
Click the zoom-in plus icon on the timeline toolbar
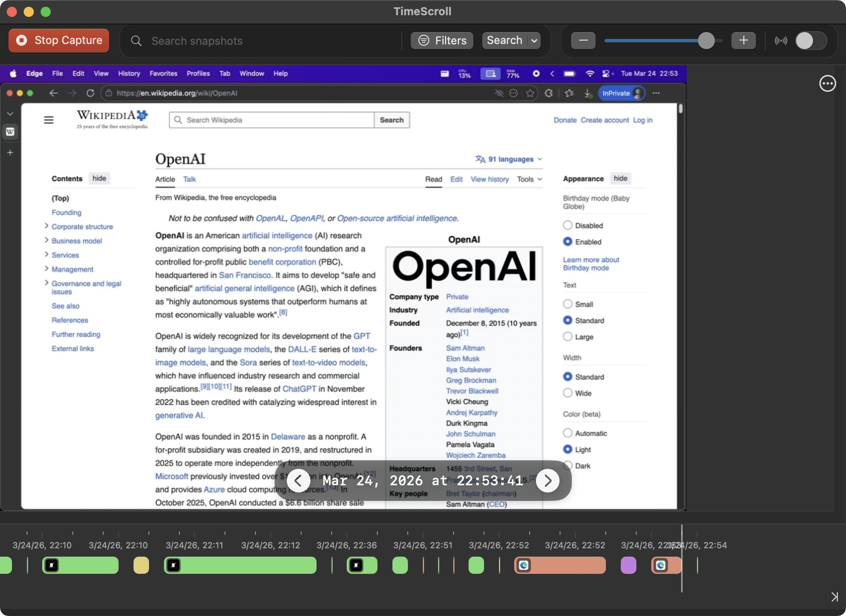[744, 40]
